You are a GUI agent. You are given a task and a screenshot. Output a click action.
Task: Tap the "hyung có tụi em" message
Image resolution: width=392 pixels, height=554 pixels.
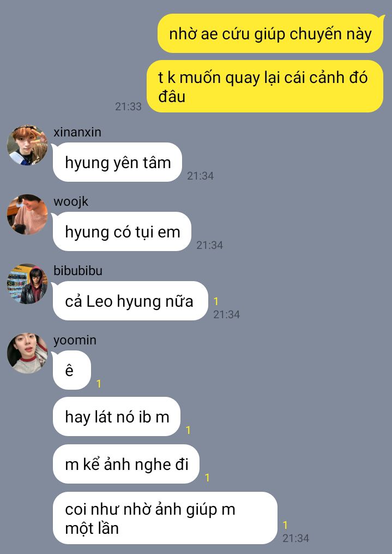(x=122, y=231)
